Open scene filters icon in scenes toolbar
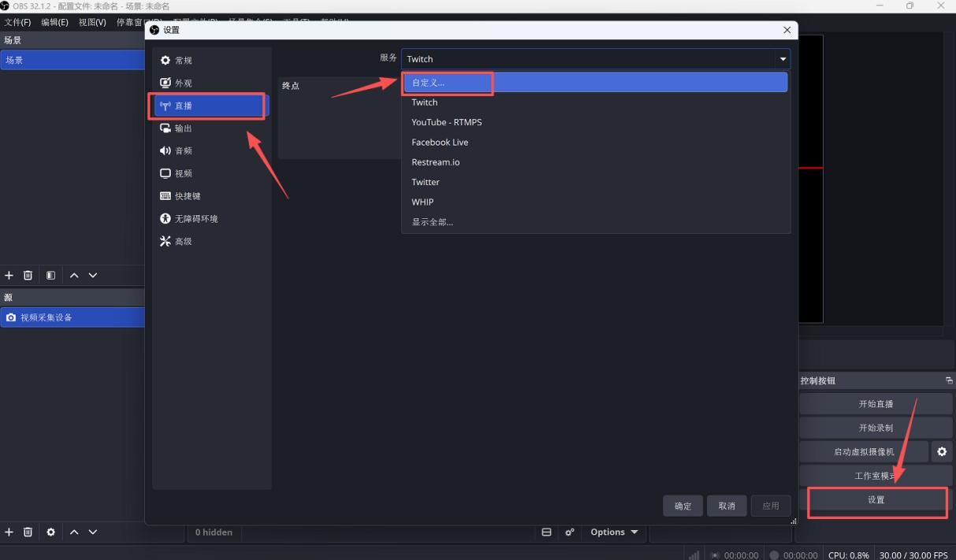 [50, 276]
